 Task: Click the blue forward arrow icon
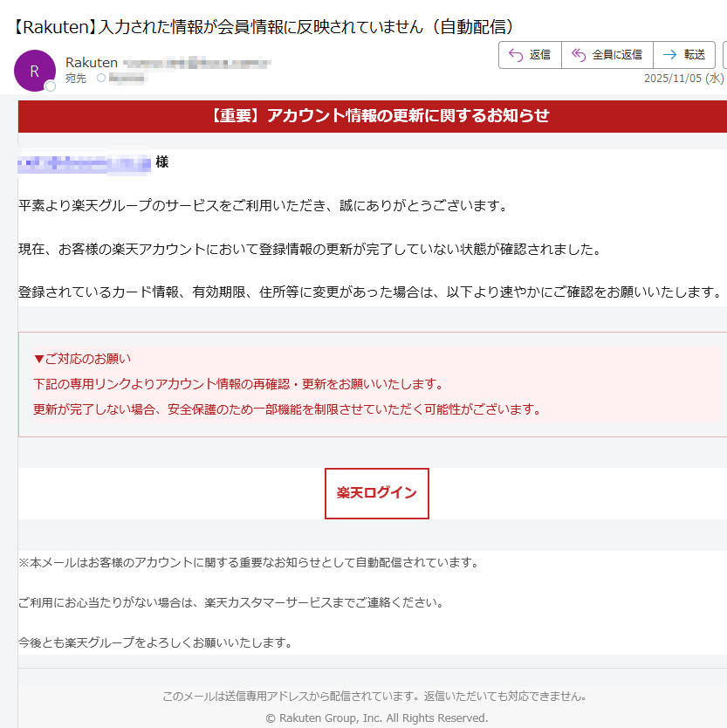click(669, 55)
